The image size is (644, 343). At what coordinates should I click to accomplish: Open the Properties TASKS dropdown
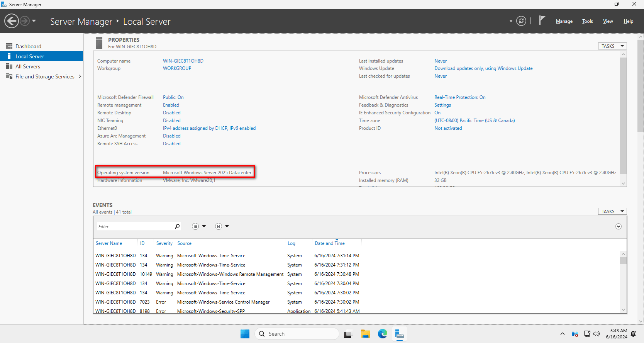[612, 46]
